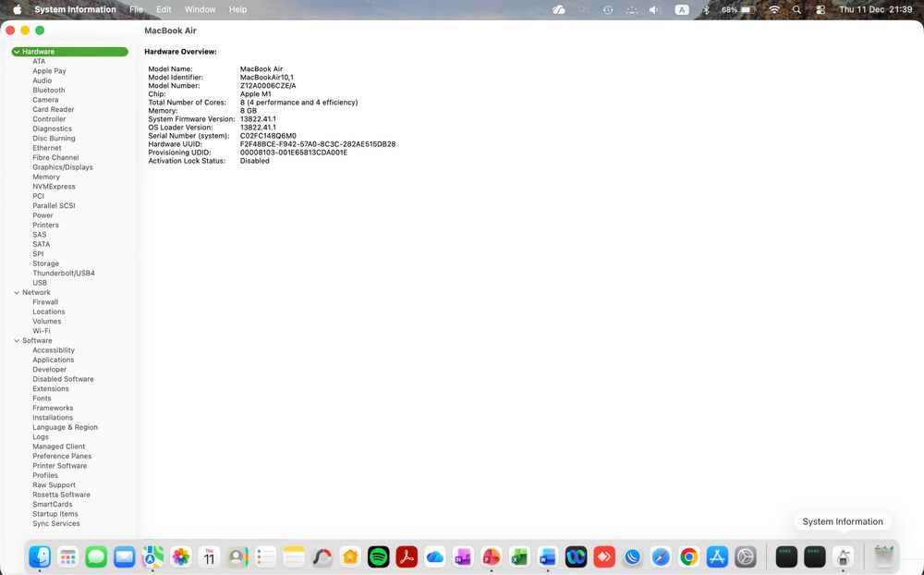Image resolution: width=924 pixels, height=575 pixels.
Task: Click the menu bar date and time
Action: pos(876,9)
